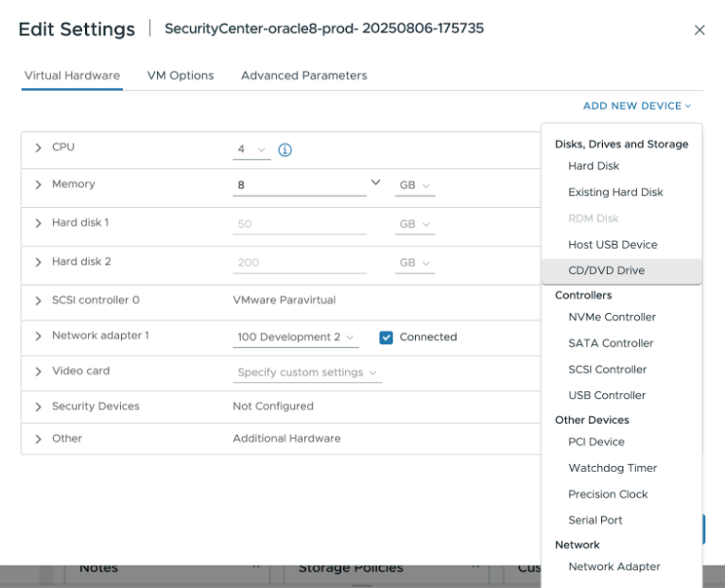
Task: Add an NVMe Controller device
Action: tap(612, 318)
